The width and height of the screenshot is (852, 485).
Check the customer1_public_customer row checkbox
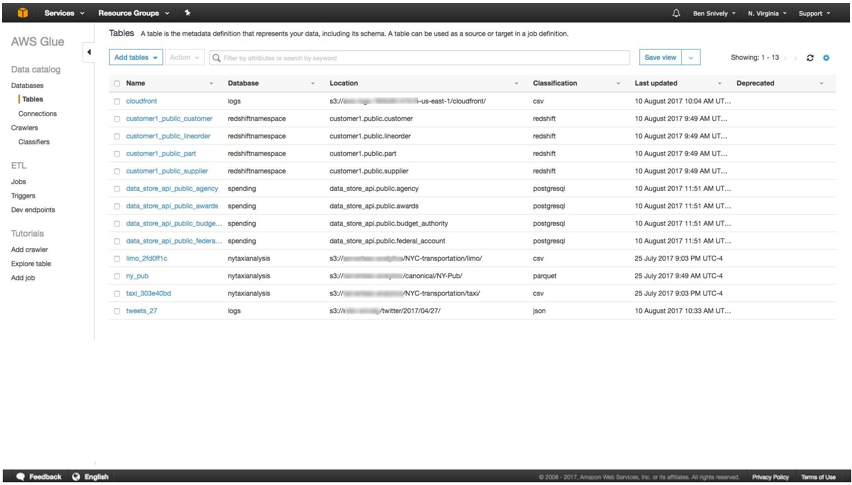pyautogui.click(x=117, y=119)
